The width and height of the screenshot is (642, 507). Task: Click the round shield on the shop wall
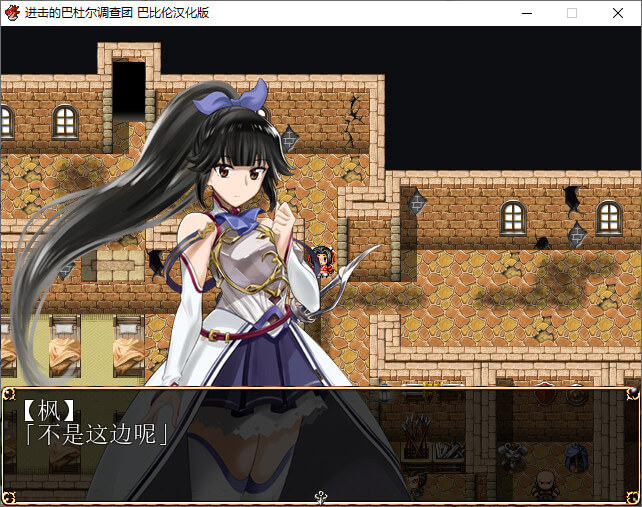coord(575,396)
